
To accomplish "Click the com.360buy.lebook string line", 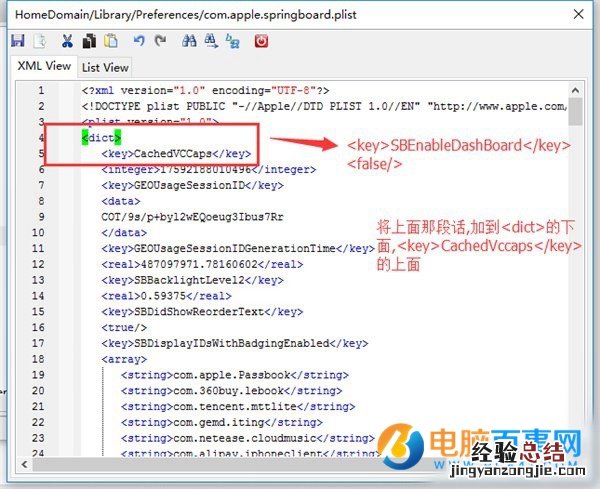I will pos(232,391).
